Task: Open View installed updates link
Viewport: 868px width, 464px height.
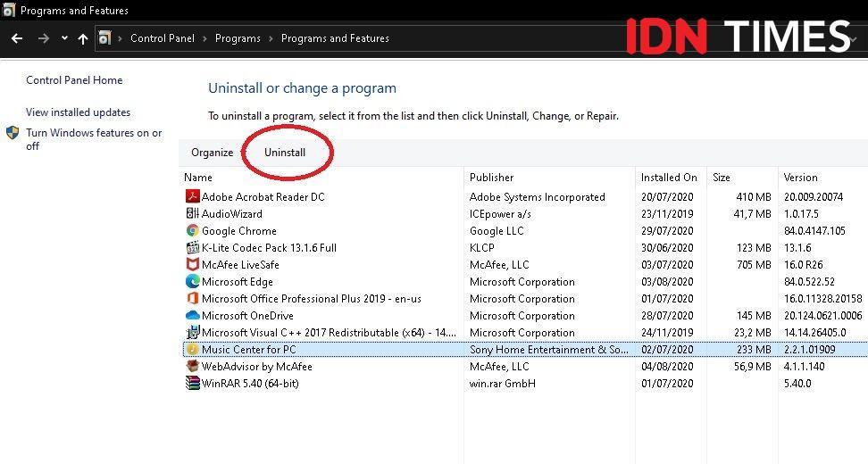Action: click(78, 112)
